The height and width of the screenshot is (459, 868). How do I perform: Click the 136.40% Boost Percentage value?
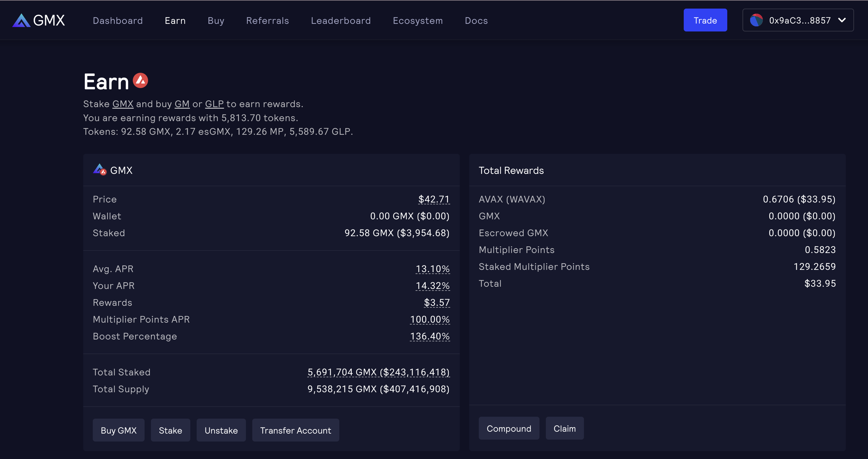pyautogui.click(x=430, y=336)
